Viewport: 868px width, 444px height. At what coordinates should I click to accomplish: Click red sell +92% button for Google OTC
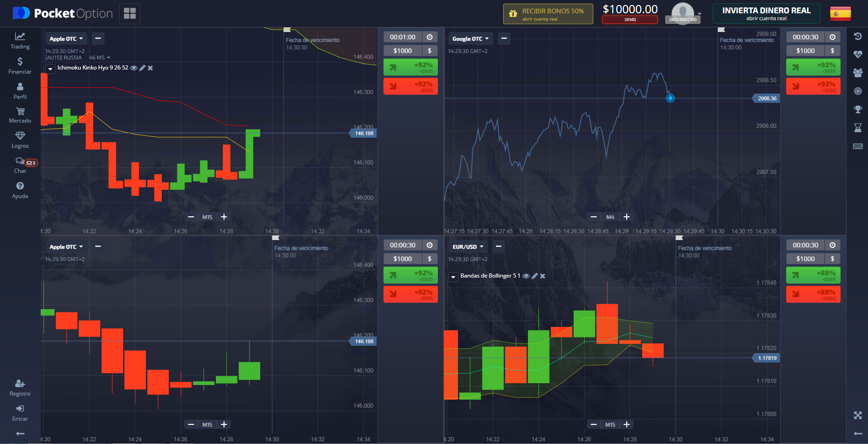tap(813, 86)
